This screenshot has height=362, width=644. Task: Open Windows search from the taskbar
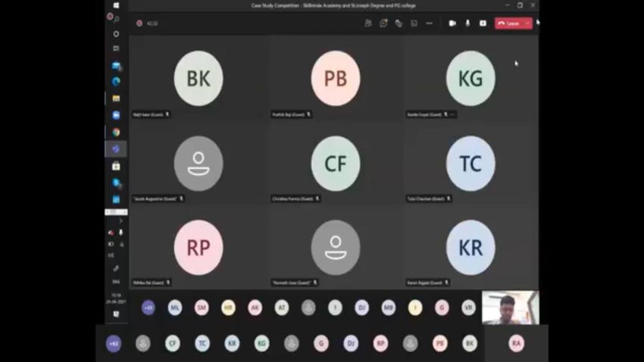116,34
